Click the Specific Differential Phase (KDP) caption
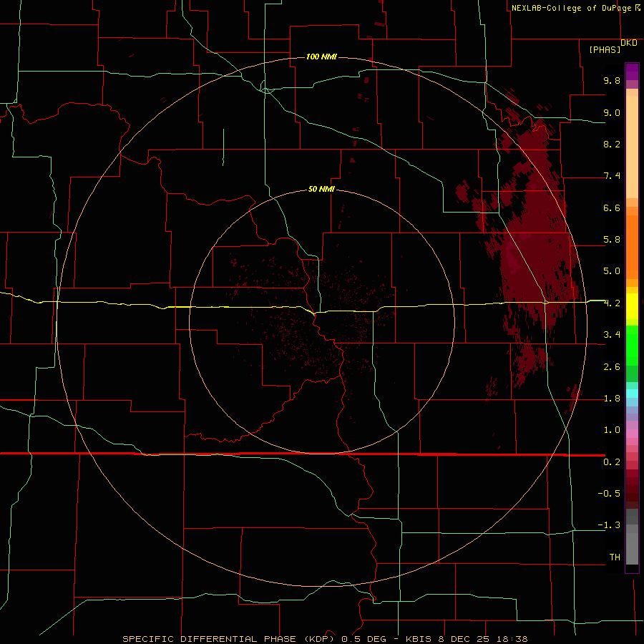The width and height of the screenshot is (644, 644). 230,639
